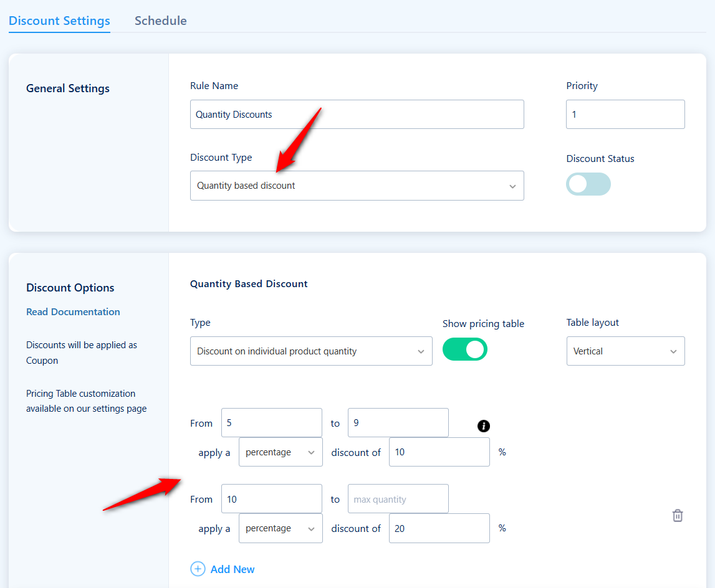Open the Table layout dropdown

(x=625, y=351)
